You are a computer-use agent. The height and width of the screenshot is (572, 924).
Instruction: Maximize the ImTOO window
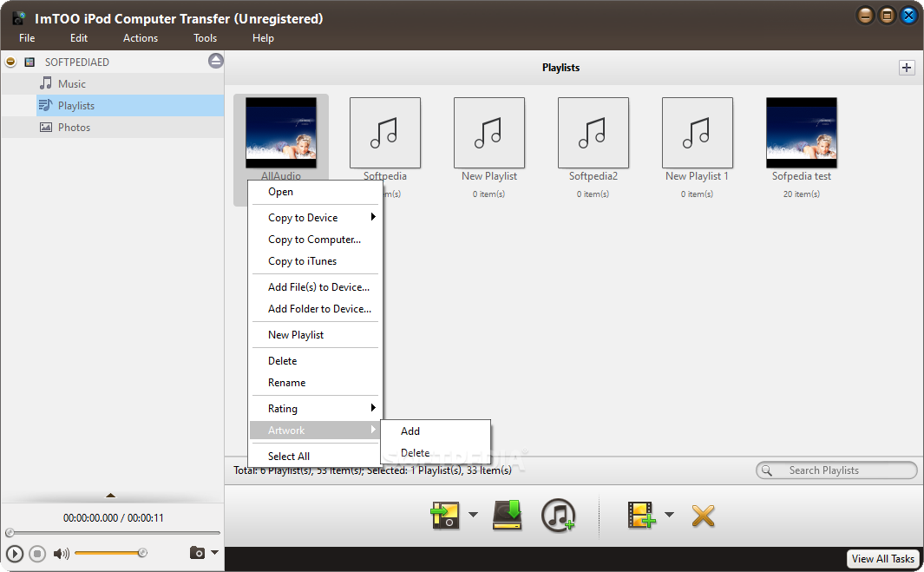click(887, 16)
